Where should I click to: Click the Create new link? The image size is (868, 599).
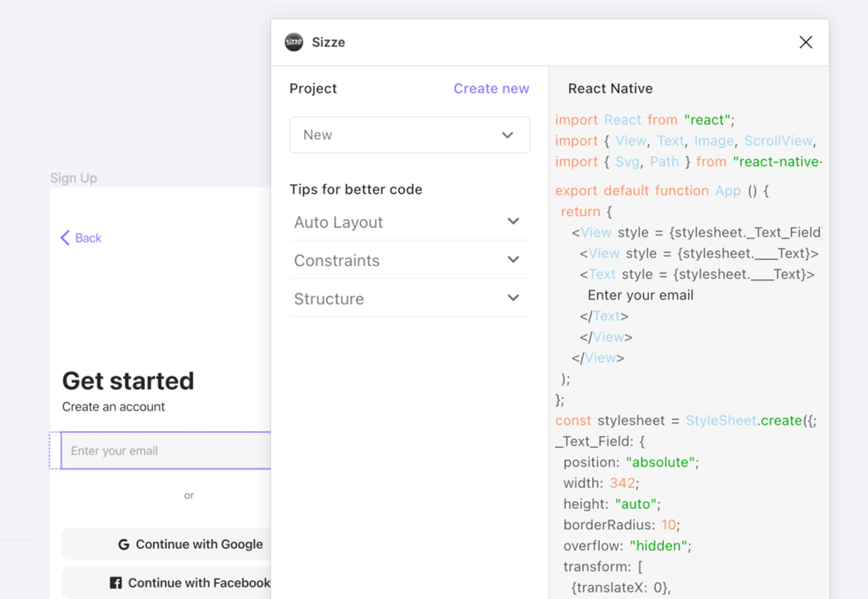[x=491, y=88]
